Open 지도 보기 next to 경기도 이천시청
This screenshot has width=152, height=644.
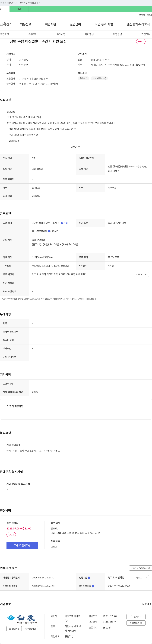point(142,578)
